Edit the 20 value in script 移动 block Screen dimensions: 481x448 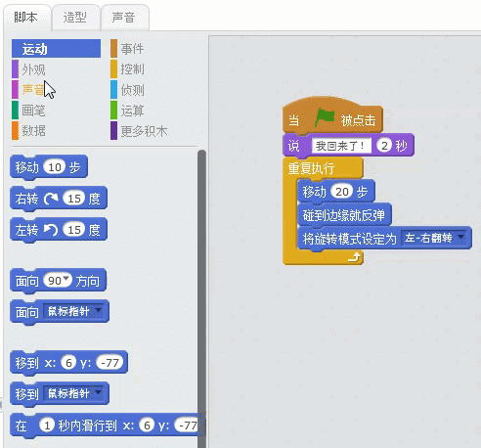342,192
